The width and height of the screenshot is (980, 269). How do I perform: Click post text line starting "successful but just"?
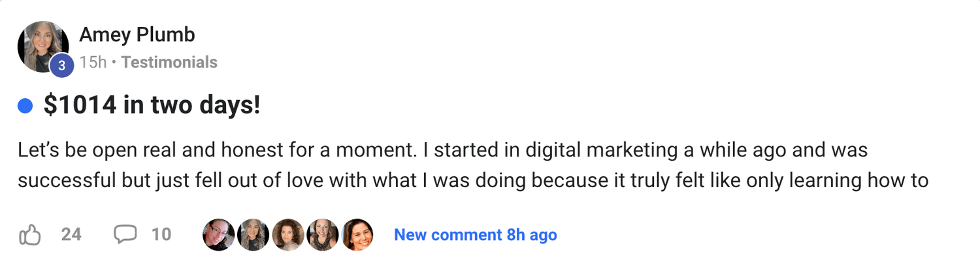click(x=472, y=181)
